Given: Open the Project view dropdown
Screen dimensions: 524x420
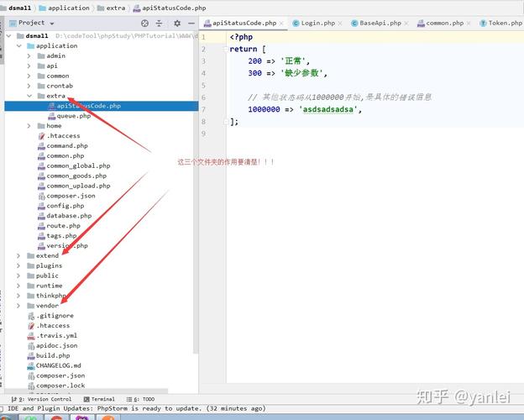Looking at the screenshot, I should [x=52, y=24].
